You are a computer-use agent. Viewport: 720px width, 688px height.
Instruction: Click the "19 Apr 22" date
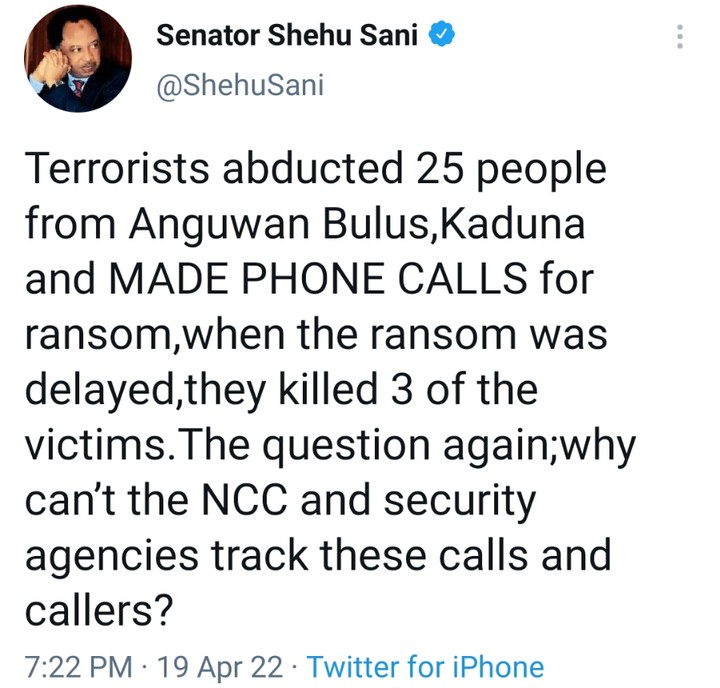pyautogui.click(x=220, y=667)
